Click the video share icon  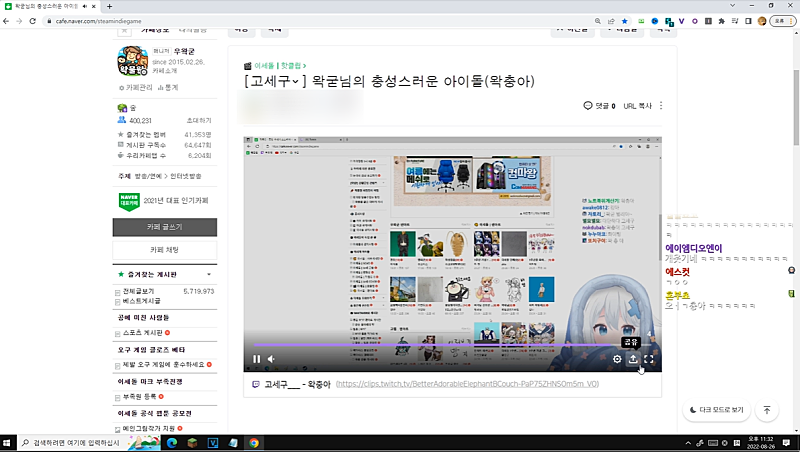pyautogui.click(x=633, y=359)
